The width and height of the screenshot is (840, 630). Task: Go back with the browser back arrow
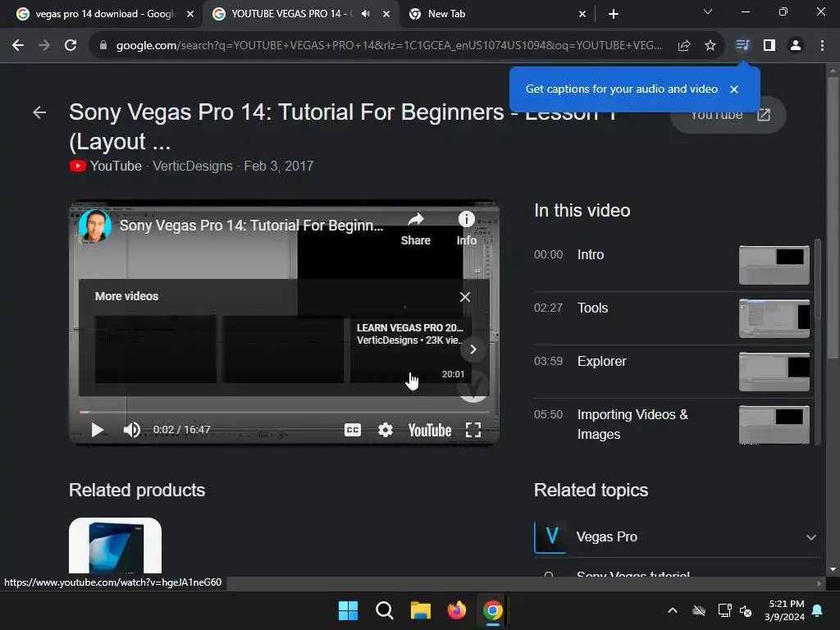18,46
